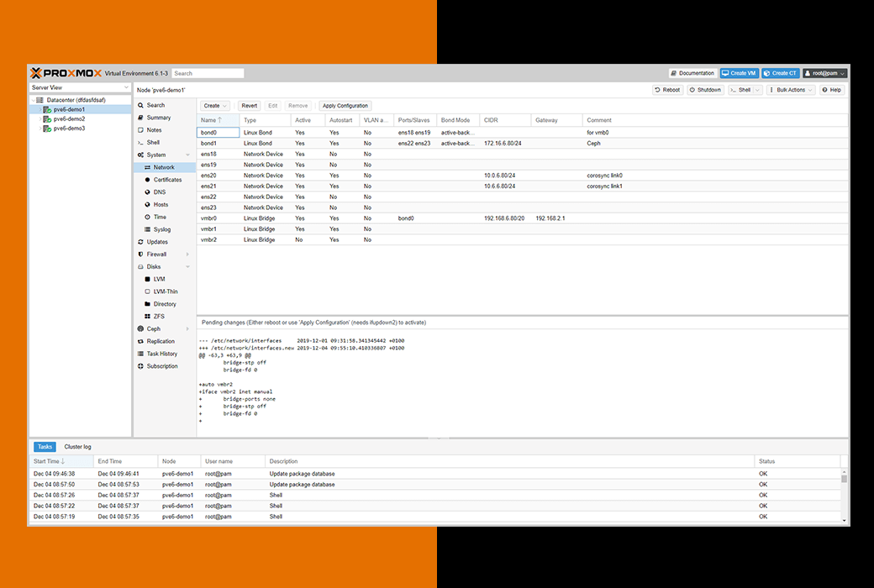Click the 192.168.2.1 gateway cell

[x=556, y=218]
